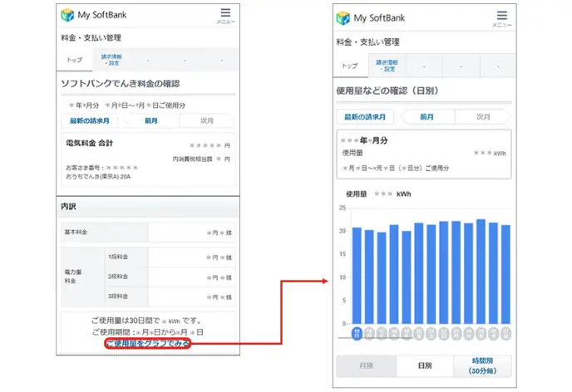Image resolution: width=572 pixels, height=392 pixels.
Task: Click the usage bar above the day 15 marker
Action: (357, 276)
